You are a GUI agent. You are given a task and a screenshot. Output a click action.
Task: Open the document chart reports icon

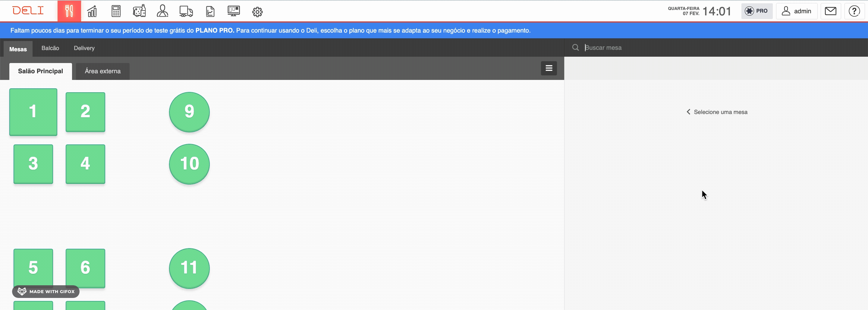210,11
